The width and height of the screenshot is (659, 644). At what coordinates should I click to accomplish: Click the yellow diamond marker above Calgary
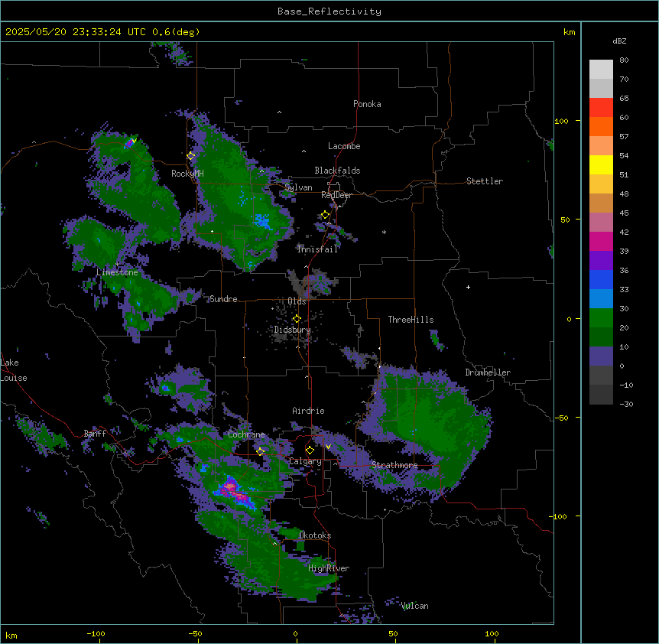click(x=310, y=450)
